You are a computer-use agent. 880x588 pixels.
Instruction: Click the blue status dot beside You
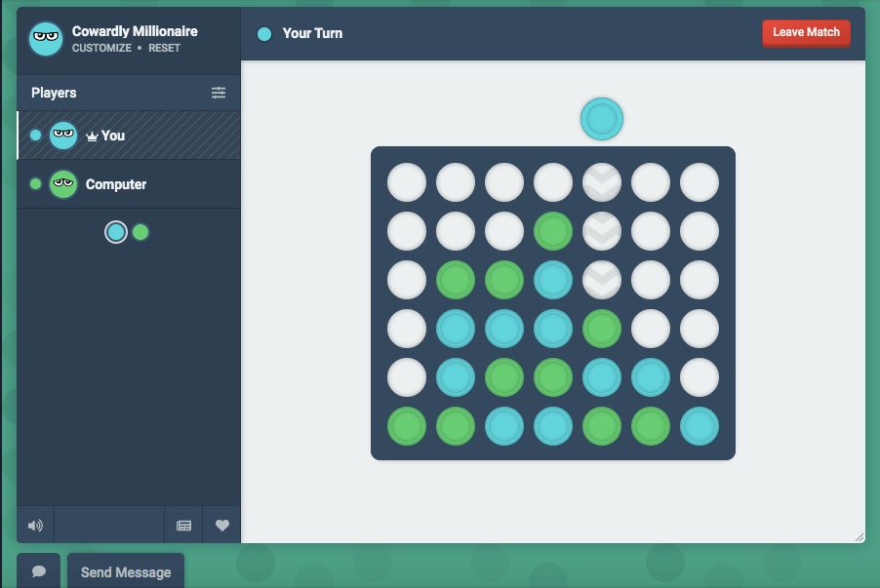(x=36, y=136)
